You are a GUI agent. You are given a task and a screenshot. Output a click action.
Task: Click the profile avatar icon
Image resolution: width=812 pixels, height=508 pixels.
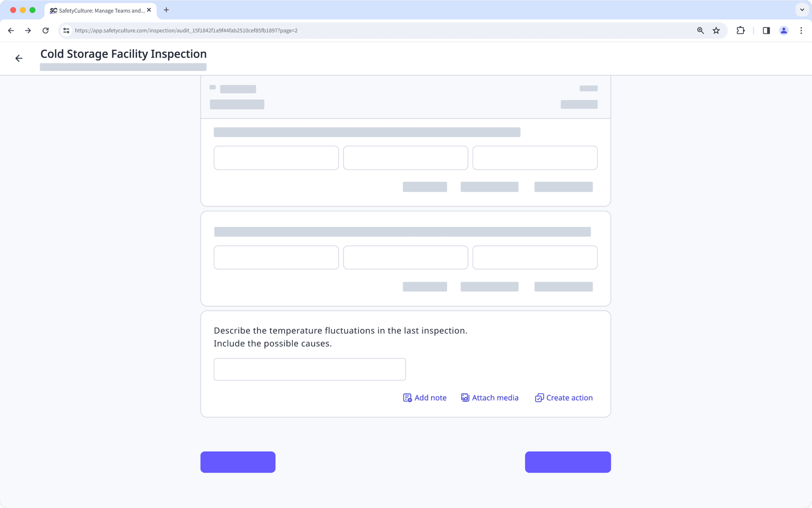pos(783,30)
